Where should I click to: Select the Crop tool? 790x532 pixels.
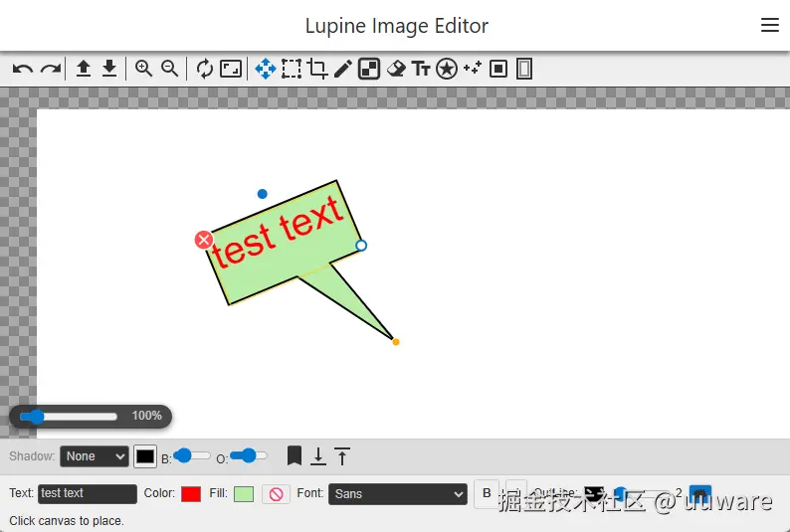click(x=317, y=69)
